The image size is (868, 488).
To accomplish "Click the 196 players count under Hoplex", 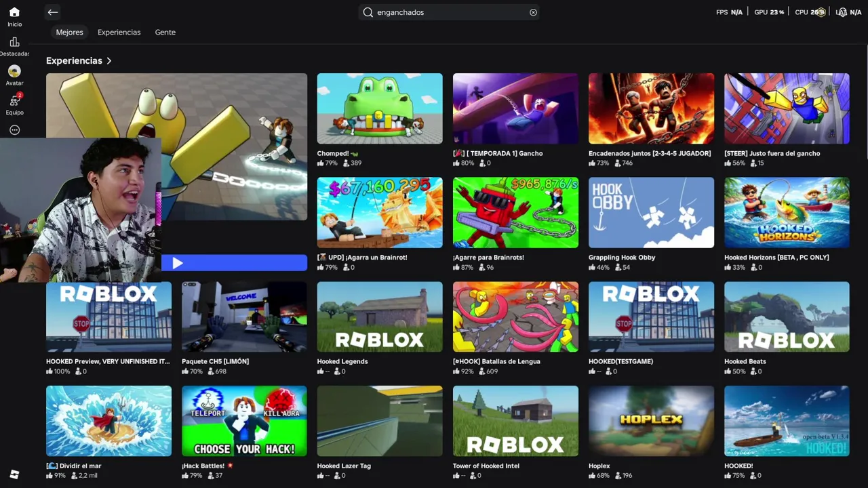I will pyautogui.click(x=624, y=476).
